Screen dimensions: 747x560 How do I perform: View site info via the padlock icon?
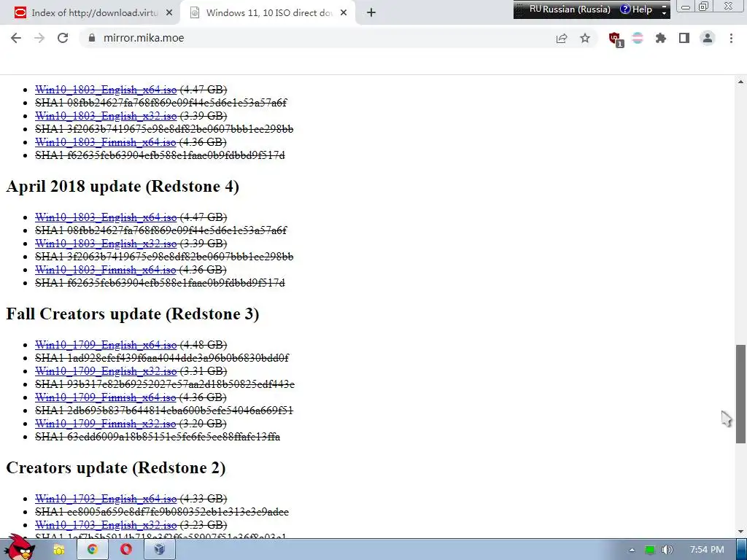[92, 38]
